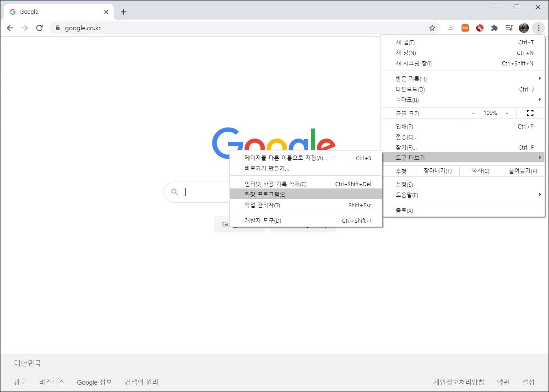This screenshot has width=549, height=392.
Task: Click the three-dot Chrome menu button
Action: pyautogui.click(x=538, y=28)
